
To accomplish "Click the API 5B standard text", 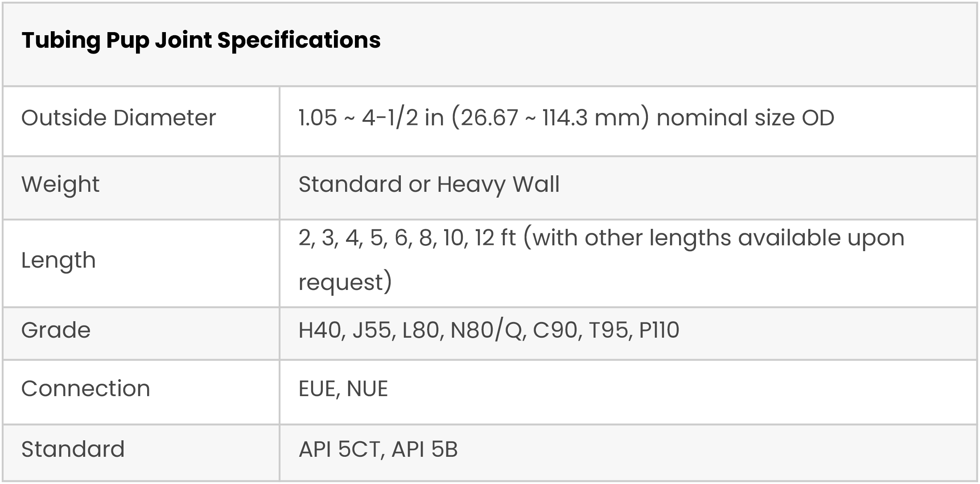I will 424,449.
